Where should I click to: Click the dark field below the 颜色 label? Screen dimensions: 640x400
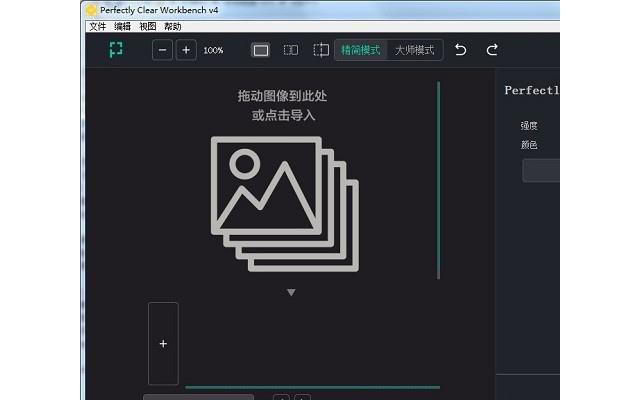click(541, 171)
